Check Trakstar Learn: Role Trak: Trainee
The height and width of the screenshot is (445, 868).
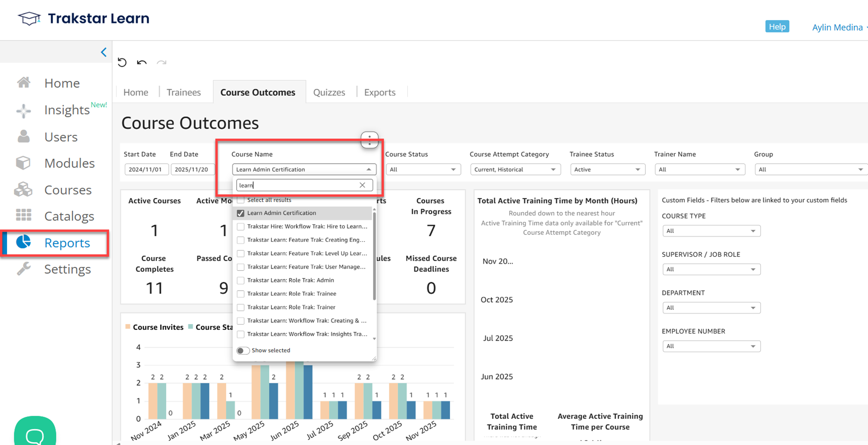[x=241, y=294]
